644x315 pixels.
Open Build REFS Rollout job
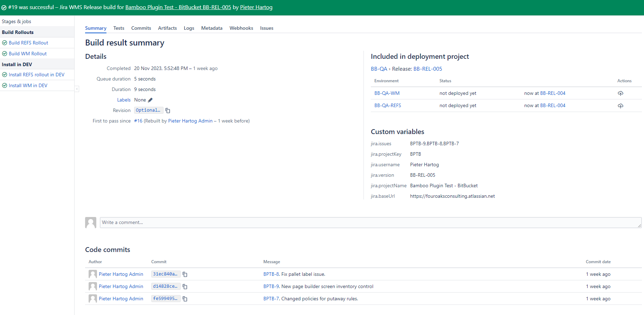(x=28, y=43)
